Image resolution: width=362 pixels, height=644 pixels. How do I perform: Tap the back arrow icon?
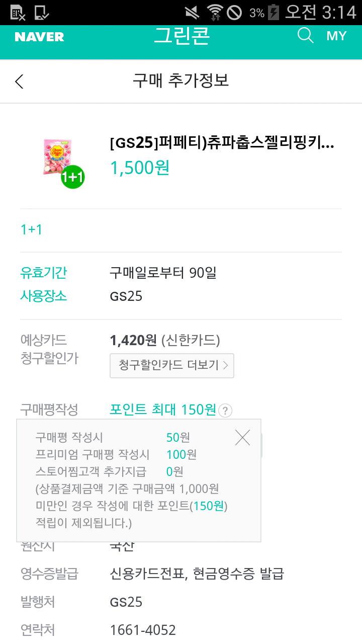(19, 82)
